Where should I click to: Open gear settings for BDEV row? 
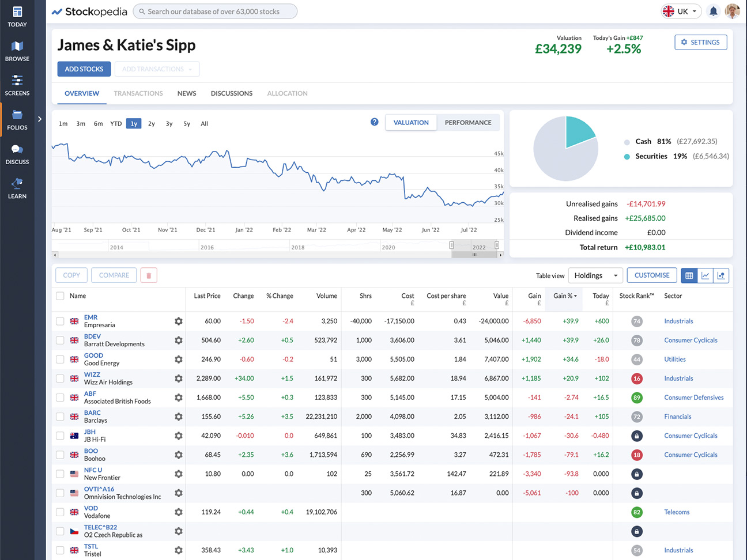[x=179, y=340]
